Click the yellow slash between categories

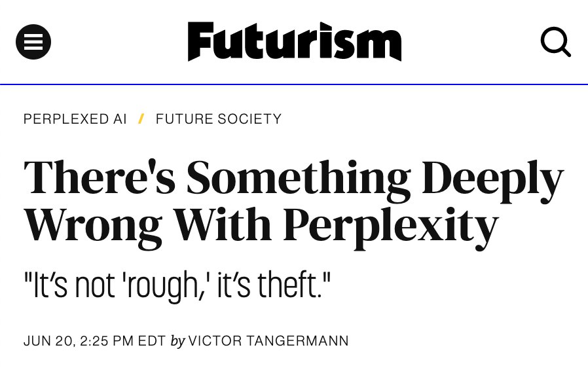[x=141, y=119]
